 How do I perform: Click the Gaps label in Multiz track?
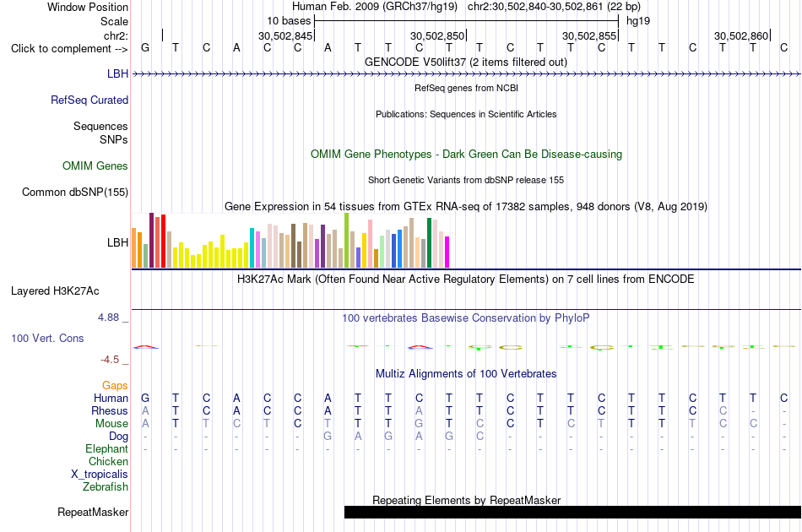[115, 385]
